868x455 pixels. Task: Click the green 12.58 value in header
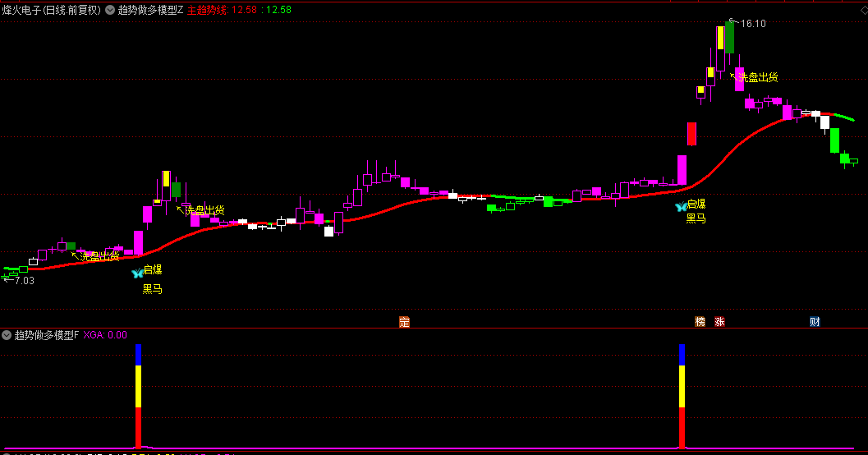(278, 10)
